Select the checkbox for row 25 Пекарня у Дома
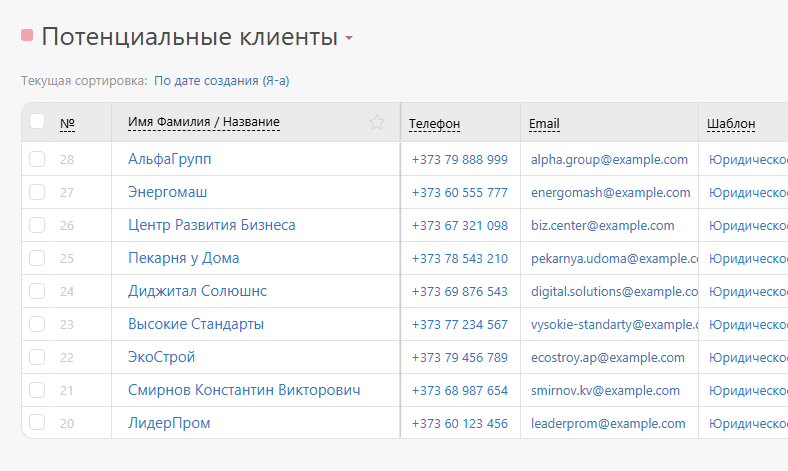Image resolution: width=788 pixels, height=471 pixels. pyautogui.click(x=37, y=258)
